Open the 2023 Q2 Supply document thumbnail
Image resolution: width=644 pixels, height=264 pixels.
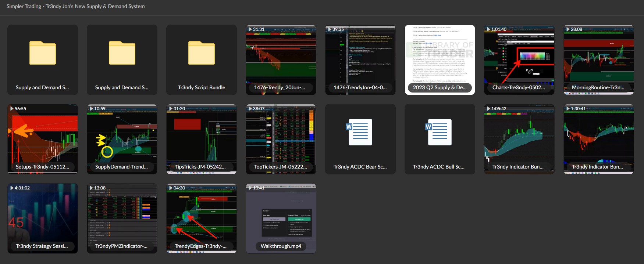[440, 60]
